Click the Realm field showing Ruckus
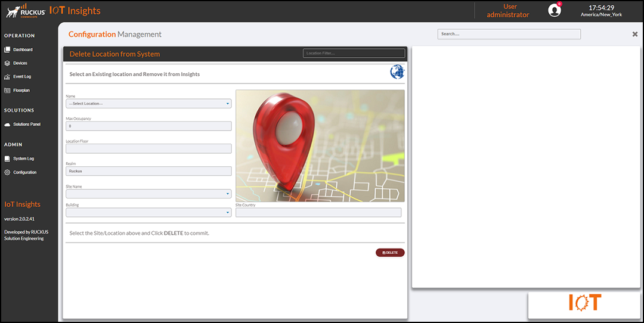 [x=148, y=171]
